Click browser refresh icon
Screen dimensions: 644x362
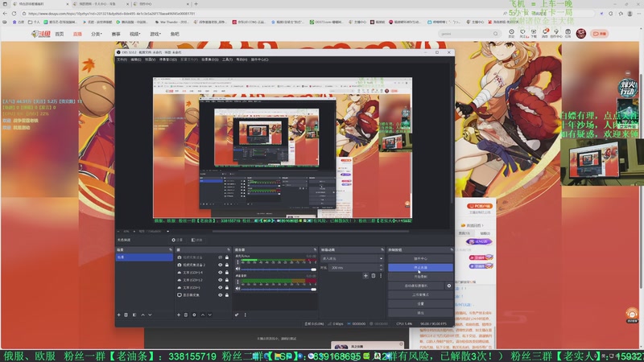pos(14,14)
